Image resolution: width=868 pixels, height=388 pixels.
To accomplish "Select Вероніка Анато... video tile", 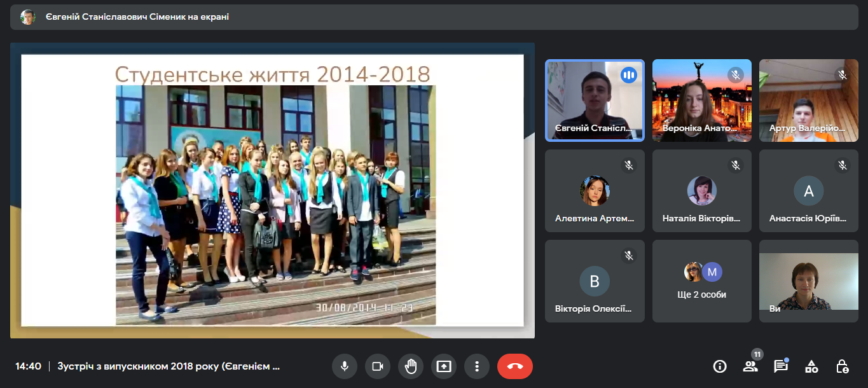I will (701, 100).
